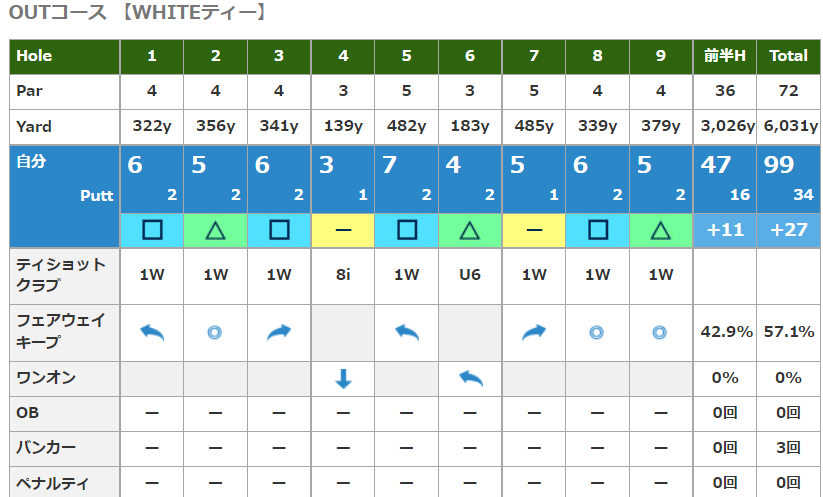Select the hole 5 column header
This screenshot has width=823, height=497.
[406, 56]
